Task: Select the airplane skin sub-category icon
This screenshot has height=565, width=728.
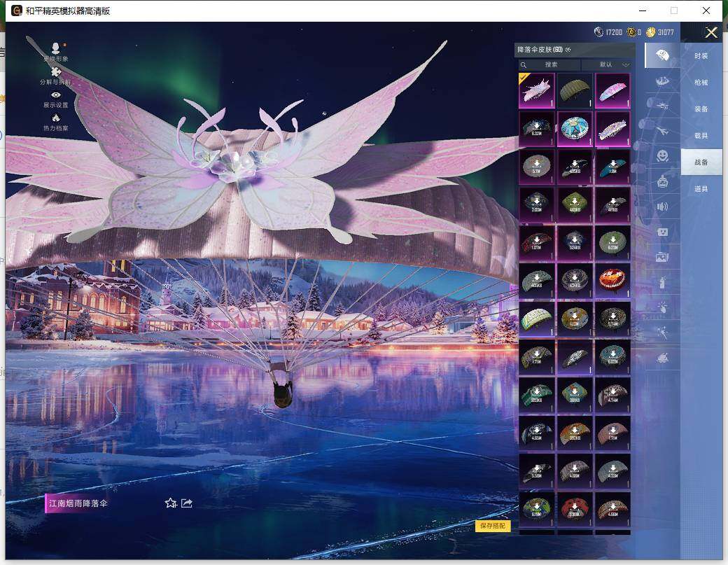Action: pyautogui.click(x=662, y=131)
